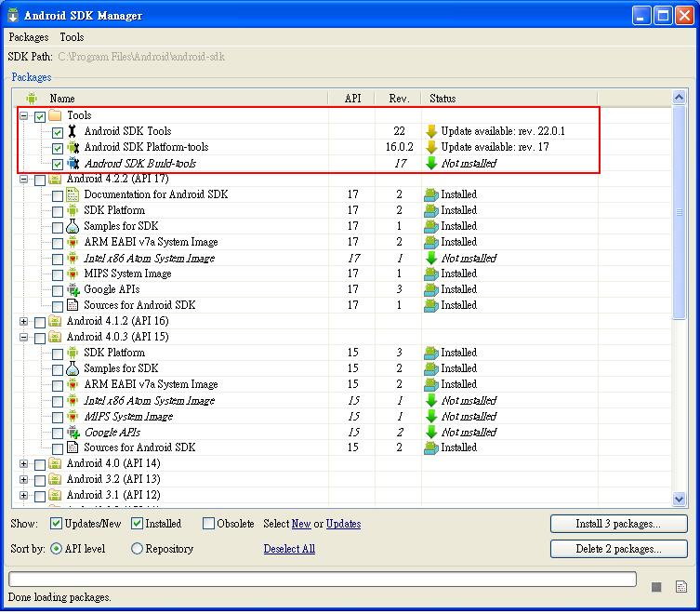Select the API level sort radio button
This screenshot has height=614, width=700.
click(x=57, y=548)
